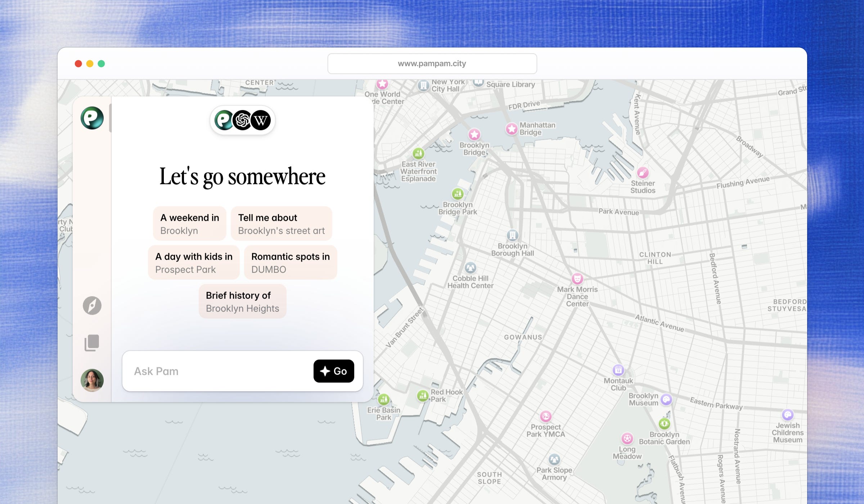The height and width of the screenshot is (504, 864).
Task: Click the Pampam logo in the sidebar
Action: pyautogui.click(x=92, y=118)
